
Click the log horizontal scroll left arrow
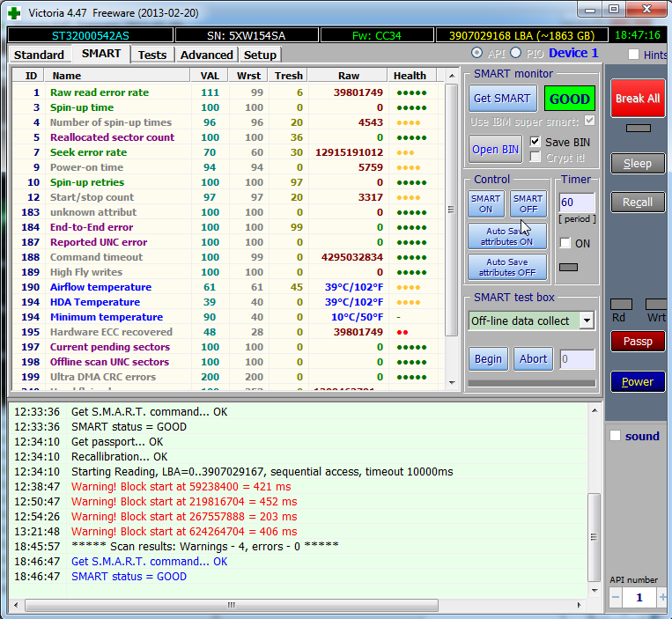(16, 605)
